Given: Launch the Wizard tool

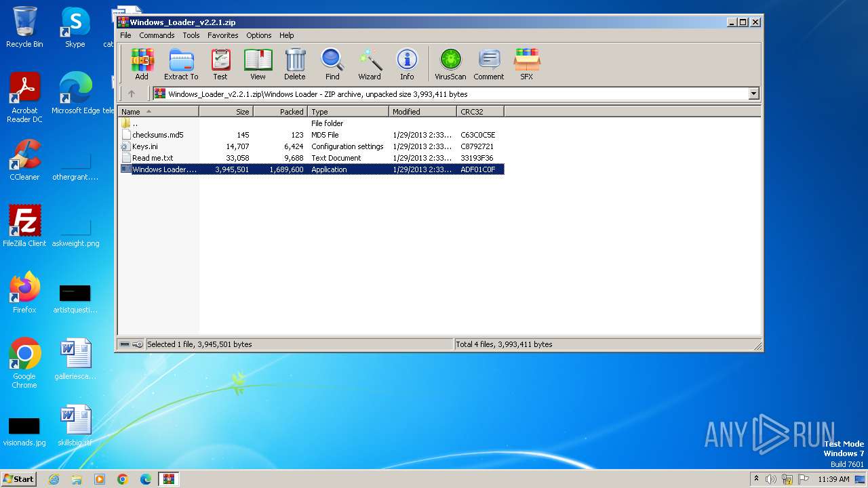Looking at the screenshot, I should tap(370, 64).
